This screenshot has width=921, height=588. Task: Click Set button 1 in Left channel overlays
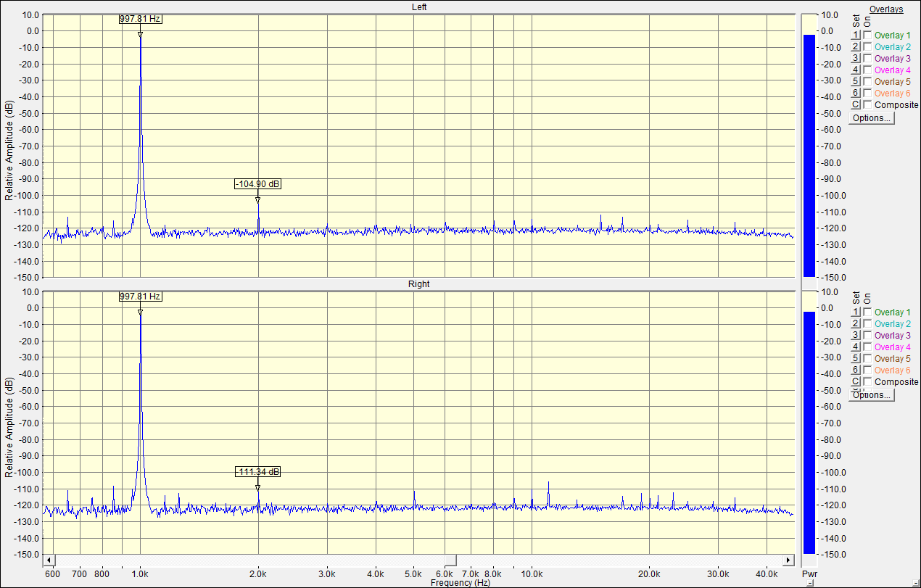pos(856,35)
